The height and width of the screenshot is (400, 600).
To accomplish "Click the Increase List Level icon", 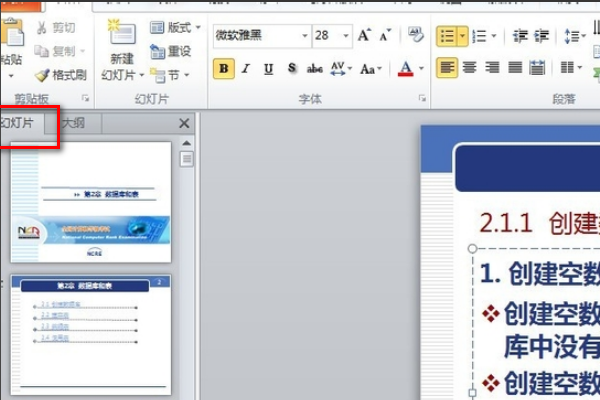I will pyautogui.click(x=541, y=36).
